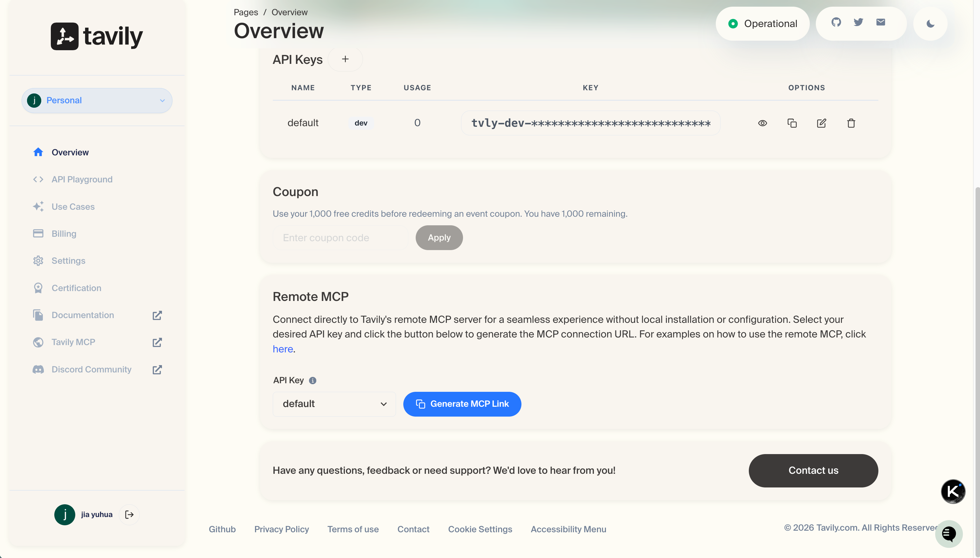980x558 pixels.
Task: Copy the default API key
Action: [x=792, y=123]
